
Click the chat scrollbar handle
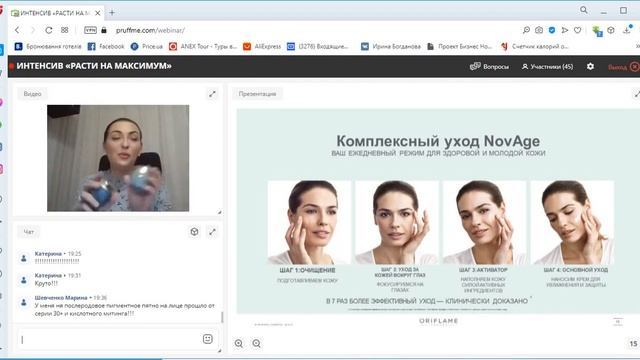(222, 318)
